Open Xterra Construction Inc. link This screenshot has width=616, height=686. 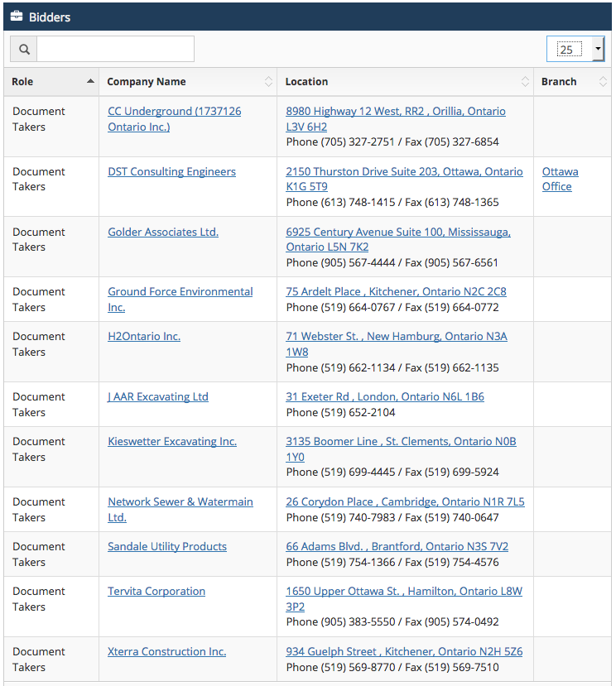[166, 651]
